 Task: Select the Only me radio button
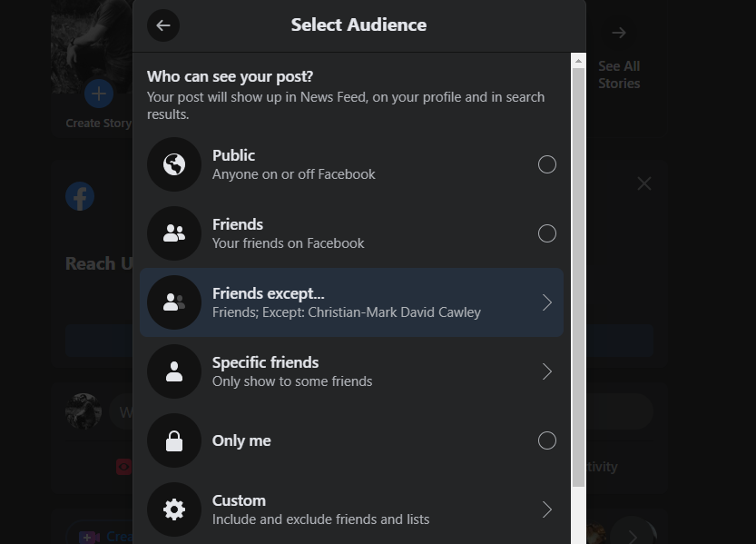[x=547, y=440]
